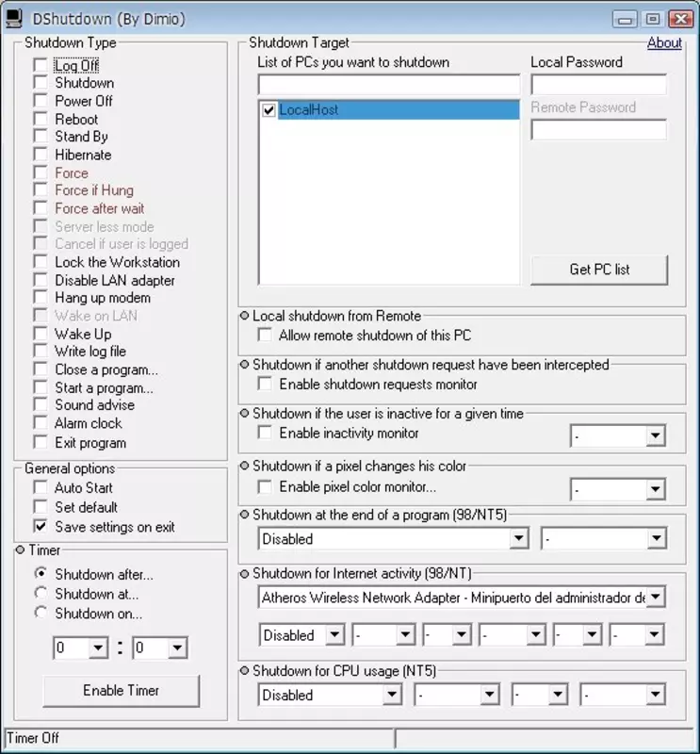Click indicator dot beside CPU usage section
This screenshot has width=700, height=754.
coord(244,670)
